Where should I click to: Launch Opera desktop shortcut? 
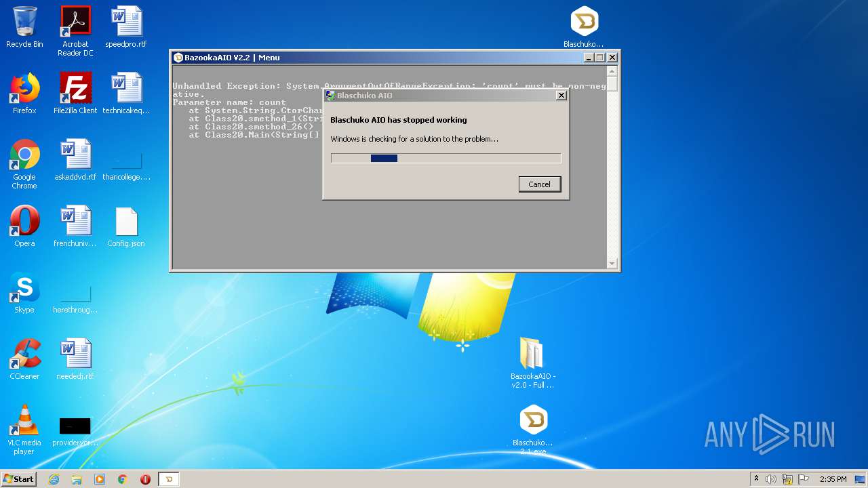(24, 226)
